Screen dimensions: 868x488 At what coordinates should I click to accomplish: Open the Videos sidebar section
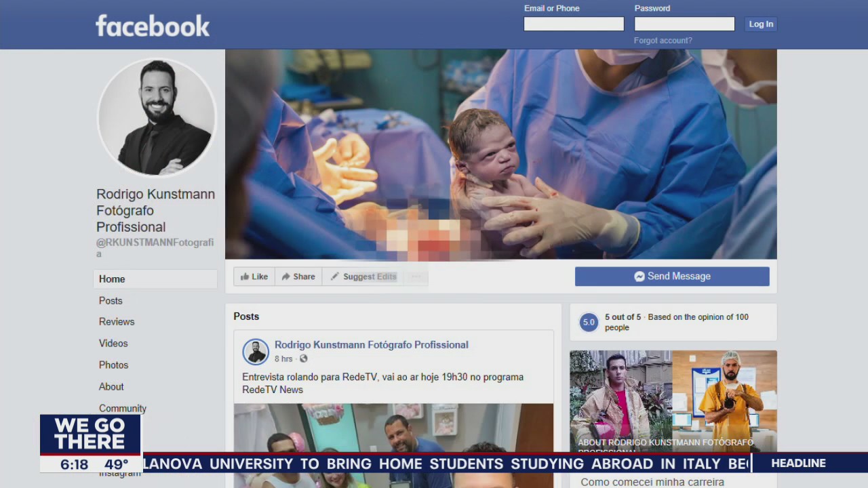[113, 344]
